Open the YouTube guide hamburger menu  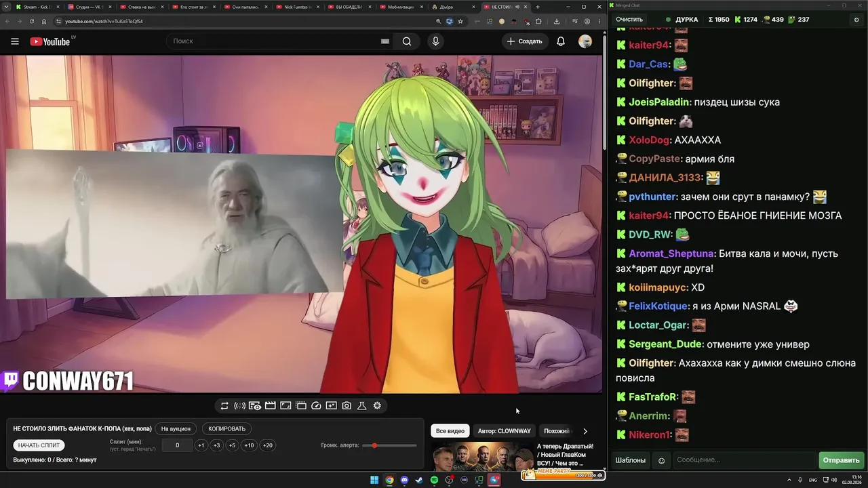(15, 41)
